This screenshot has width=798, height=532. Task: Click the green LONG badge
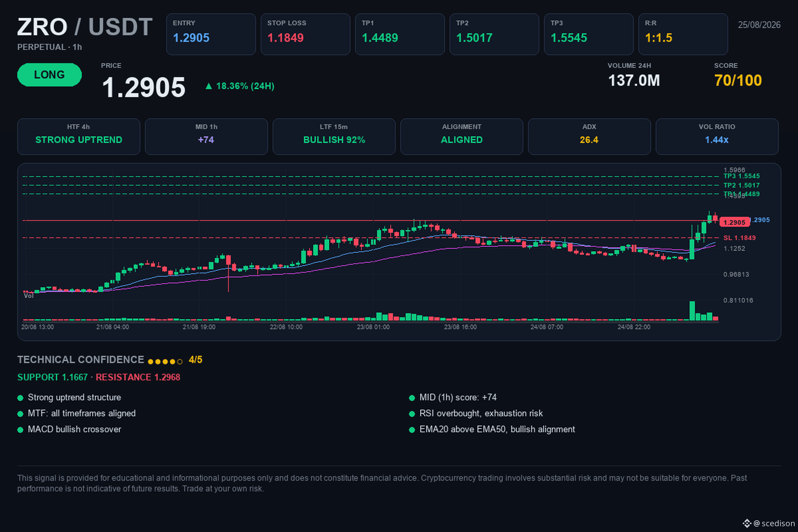pos(50,74)
